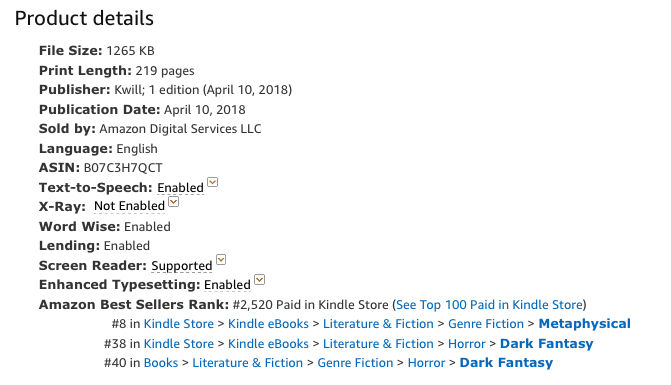The height and width of the screenshot is (385, 671).
Task: Click Kindle Store link in #8 ranking
Action: pos(178,324)
